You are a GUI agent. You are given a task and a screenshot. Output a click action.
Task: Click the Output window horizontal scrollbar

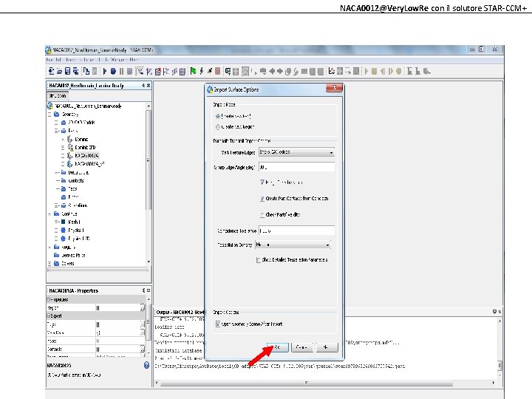[x=307, y=383]
